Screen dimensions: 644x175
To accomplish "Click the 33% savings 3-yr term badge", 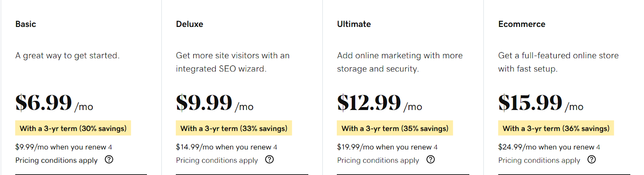I will [234, 128].
